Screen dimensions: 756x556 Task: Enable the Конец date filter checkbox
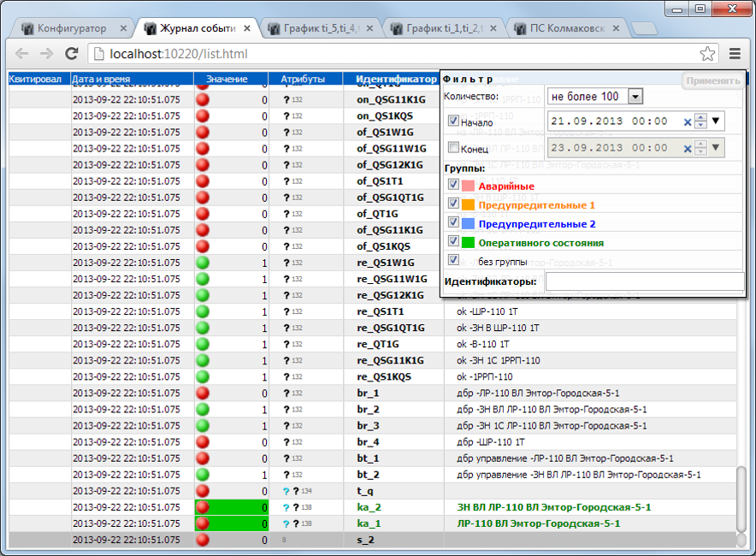tap(453, 148)
